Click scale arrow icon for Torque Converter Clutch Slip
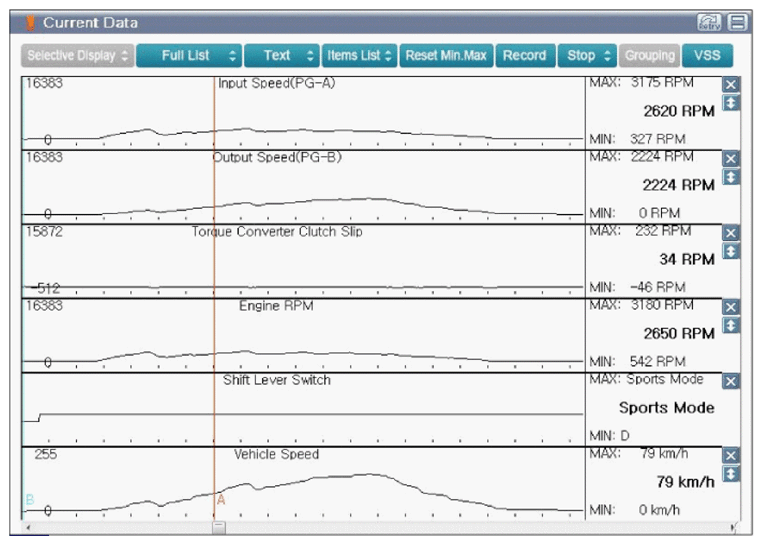Viewport: 763px width, 545px height. [730, 252]
